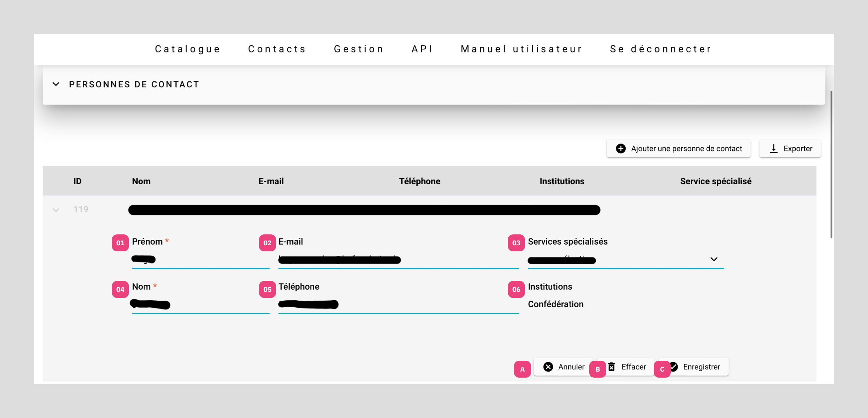The width and height of the screenshot is (868, 418).
Task: Click the checkmark icon beside Enregistrer
Action: pos(674,367)
